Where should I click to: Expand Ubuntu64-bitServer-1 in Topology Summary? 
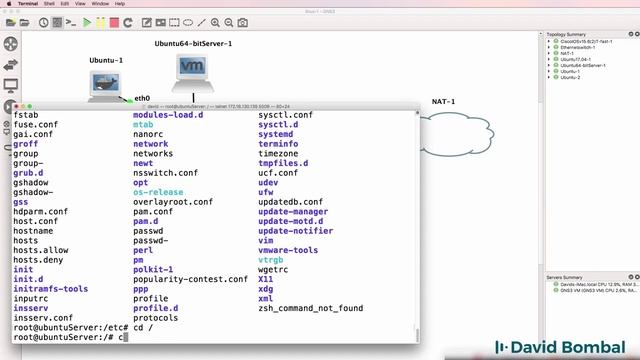[549, 65]
